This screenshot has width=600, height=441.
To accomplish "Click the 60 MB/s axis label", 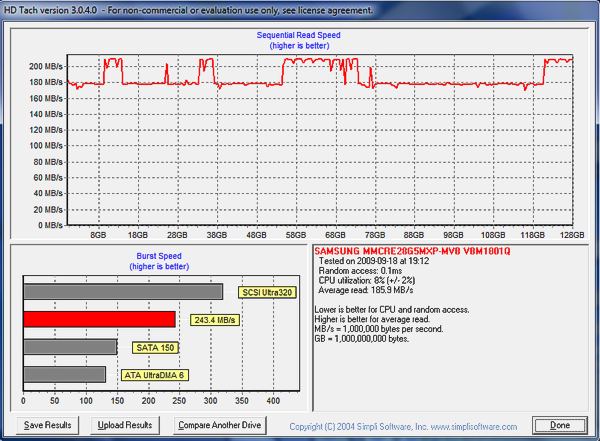I will [x=47, y=177].
